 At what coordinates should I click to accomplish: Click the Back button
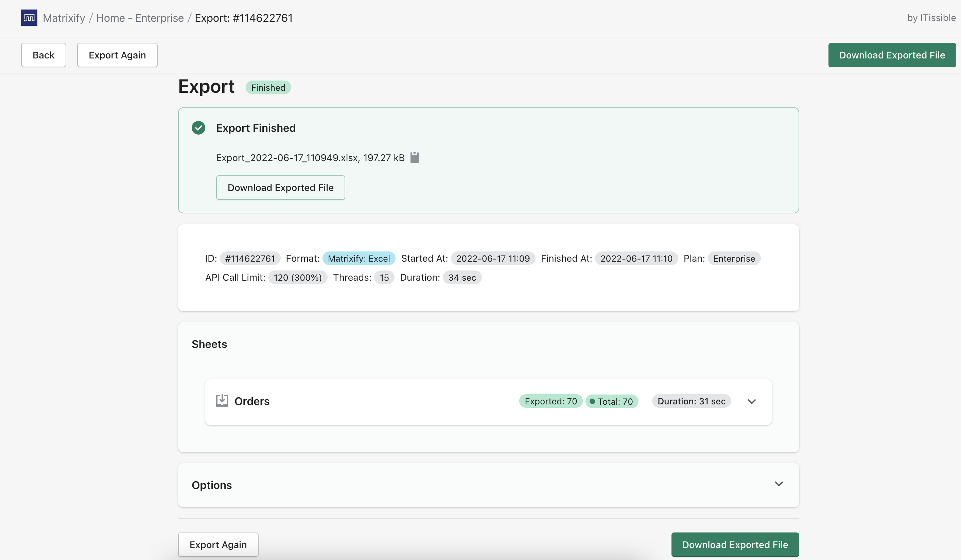tap(43, 55)
